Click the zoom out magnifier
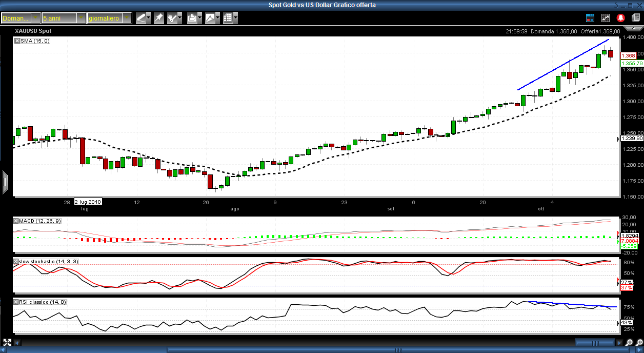This screenshot has width=644, height=353. [x=629, y=342]
